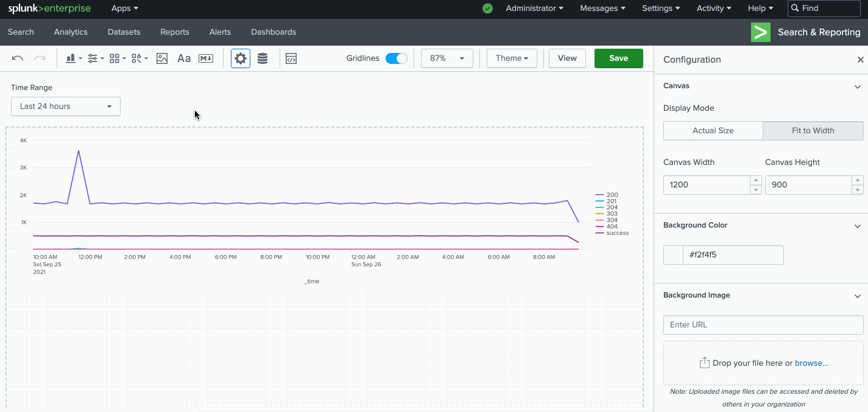Add a text box with Aa icon
868x412 pixels.
(x=183, y=58)
